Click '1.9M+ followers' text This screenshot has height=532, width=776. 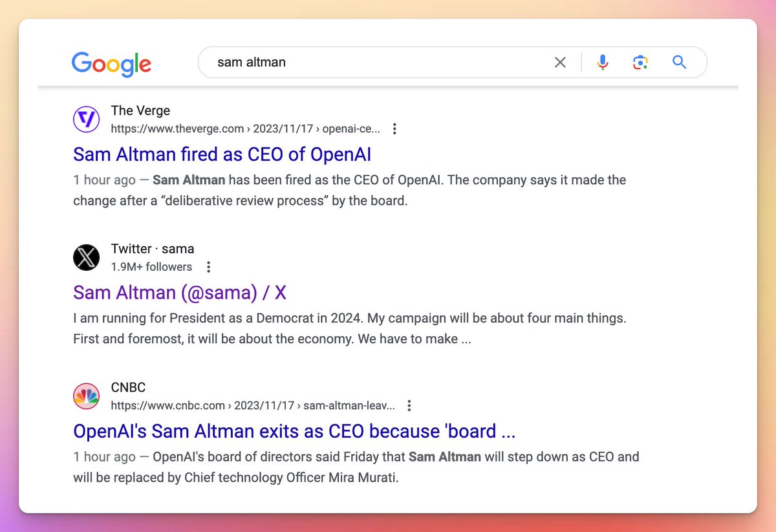coord(151,267)
